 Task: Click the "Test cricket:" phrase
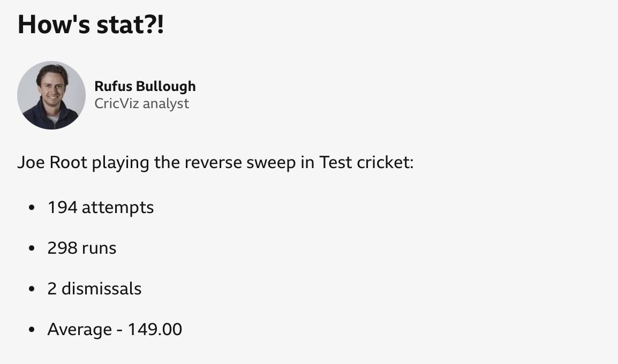click(366, 162)
